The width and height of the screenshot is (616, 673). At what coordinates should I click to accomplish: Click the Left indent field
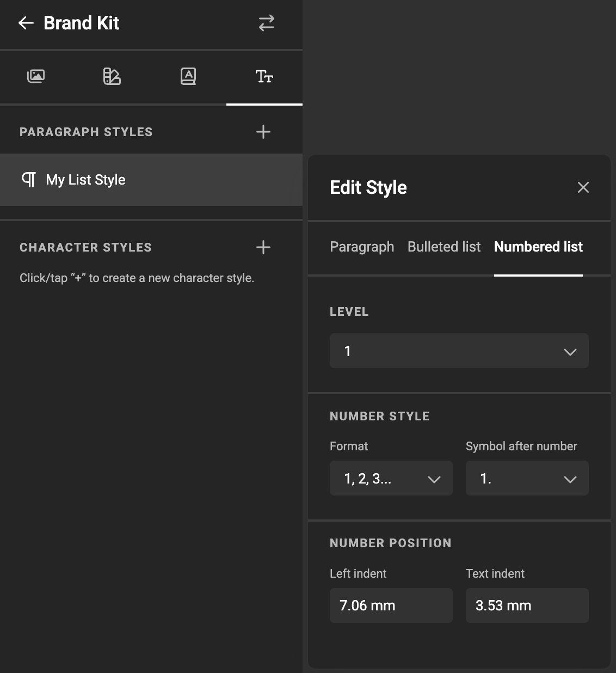click(x=391, y=605)
